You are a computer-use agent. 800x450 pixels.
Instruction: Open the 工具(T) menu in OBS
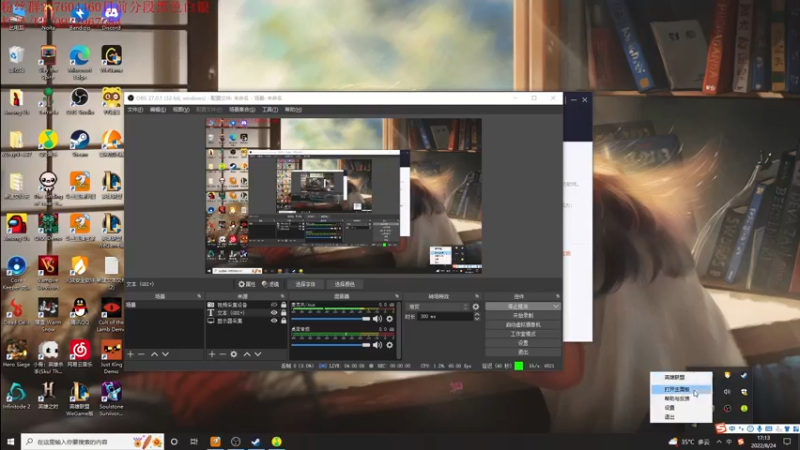click(270, 110)
